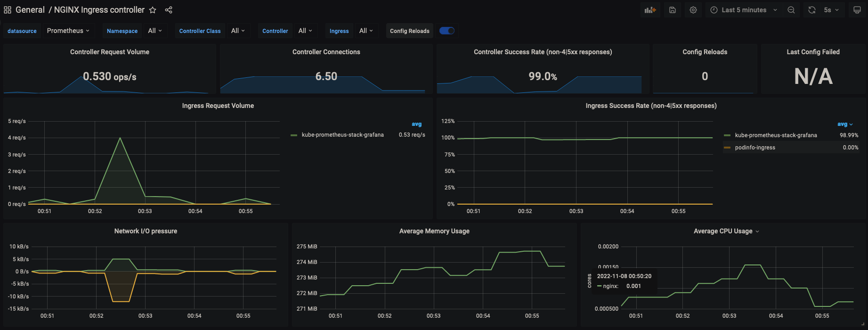868x330 pixels.
Task: Toggle kube-prometheus-stack-grafana series in Ingress Request Volume legend
Action: point(342,135)
